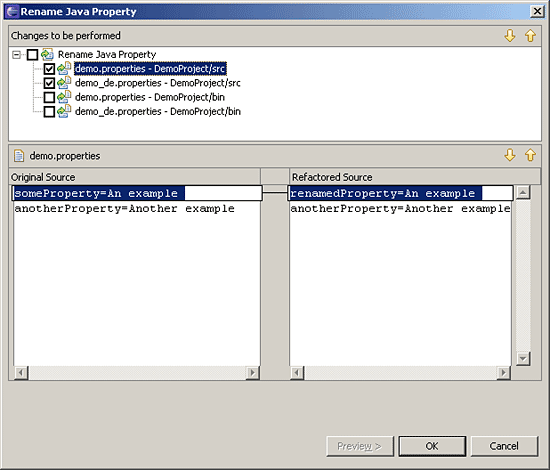Collapse the Rename Java Property tree node
550x470 pixels.
pyautogui.click(x=16, y=55)
